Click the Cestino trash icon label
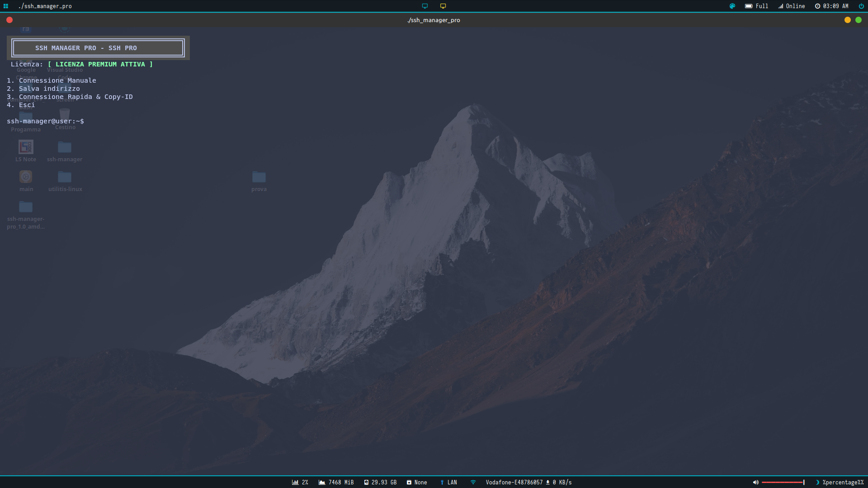 [x=66, y=127]
